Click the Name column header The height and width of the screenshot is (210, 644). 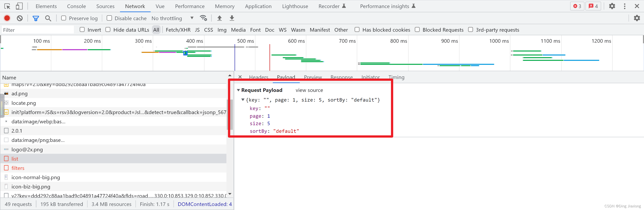tap(114, 78)
